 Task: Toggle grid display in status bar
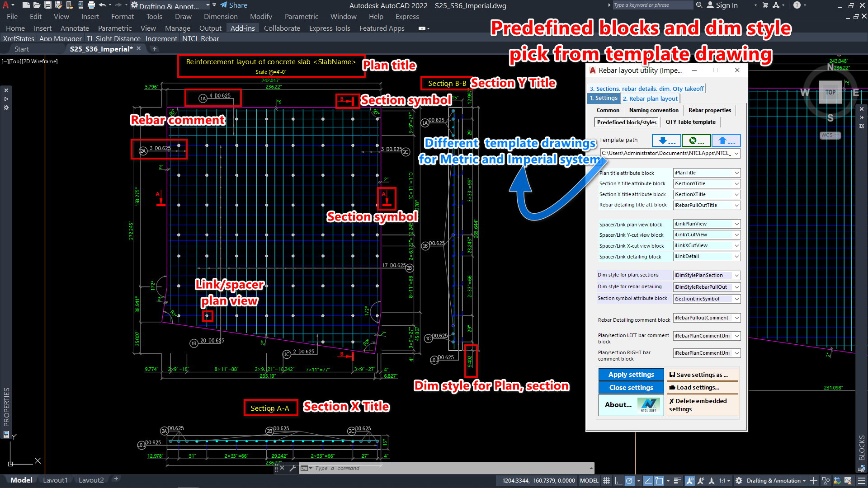coord(606,481)
